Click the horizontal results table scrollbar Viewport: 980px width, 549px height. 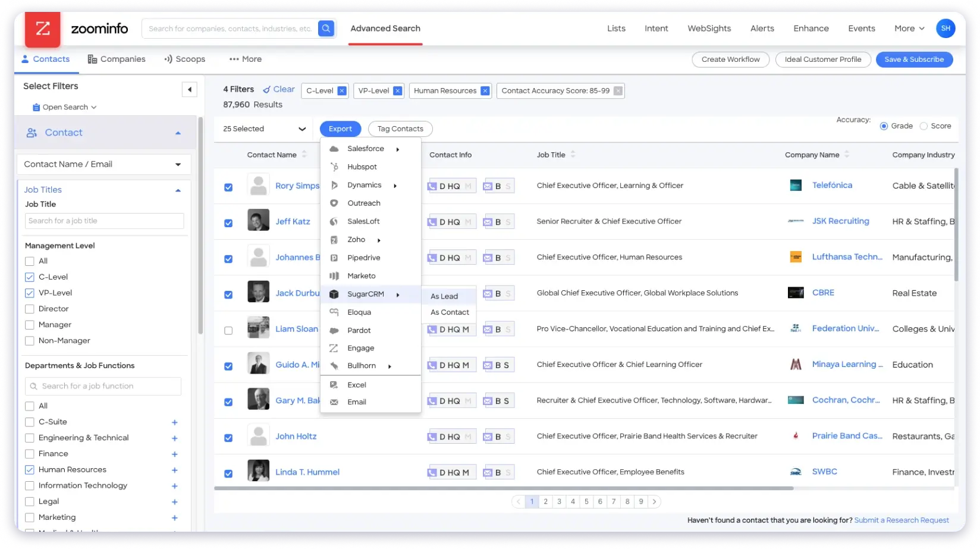[504, 488]
